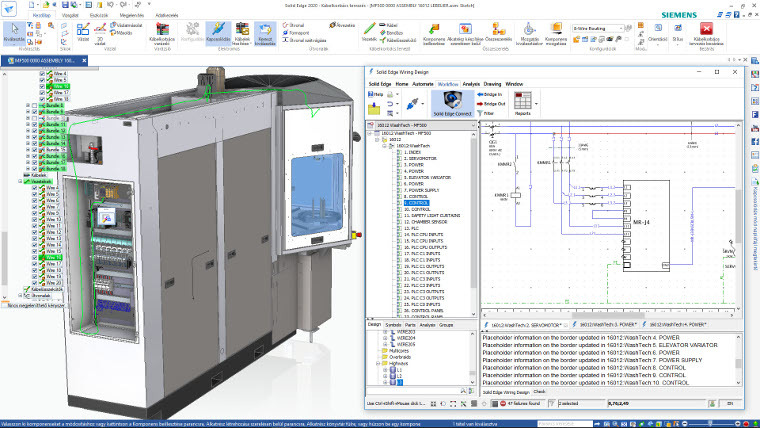Viewport: 760px width, 428px height.
Task: Toggle the Wire 13 checkbox in Vezetékek list
Action: [x=34, y=238]
